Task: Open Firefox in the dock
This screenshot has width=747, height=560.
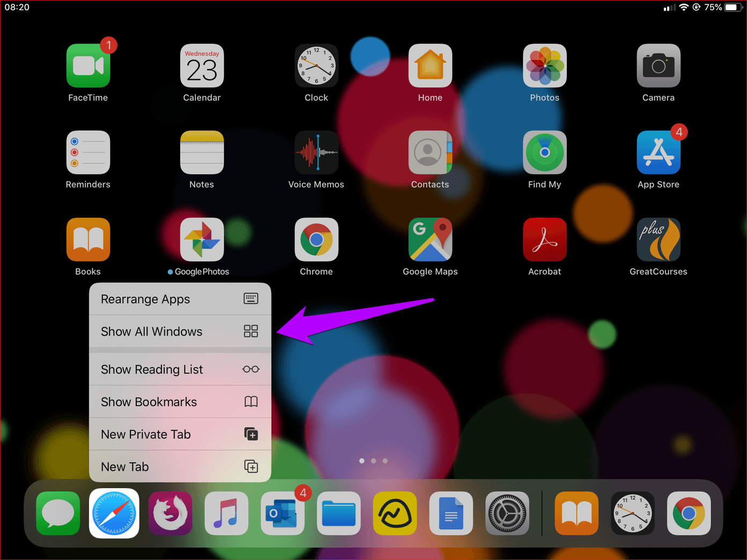Action: coord(170,513)
